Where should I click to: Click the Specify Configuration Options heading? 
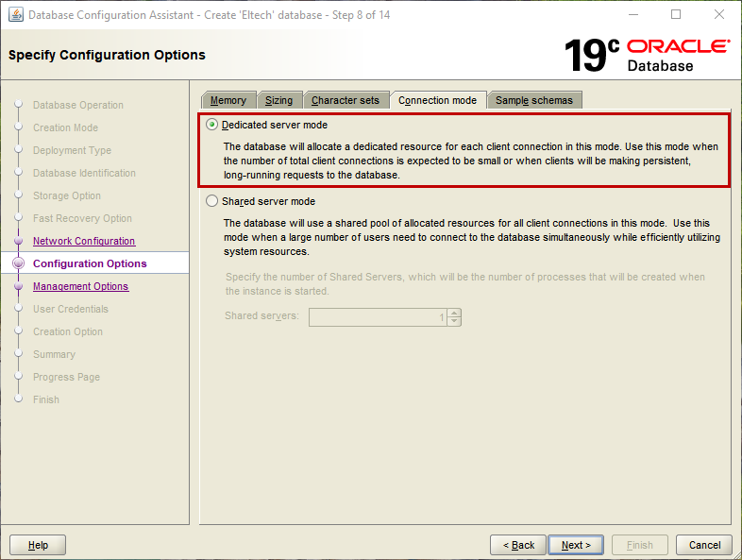tap(107, 55)
